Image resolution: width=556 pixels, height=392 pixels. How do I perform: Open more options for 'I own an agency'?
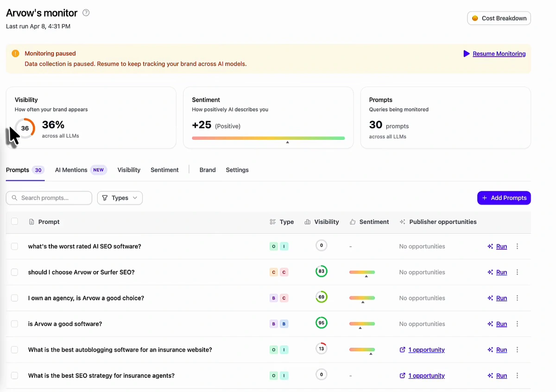coord(518,298)
